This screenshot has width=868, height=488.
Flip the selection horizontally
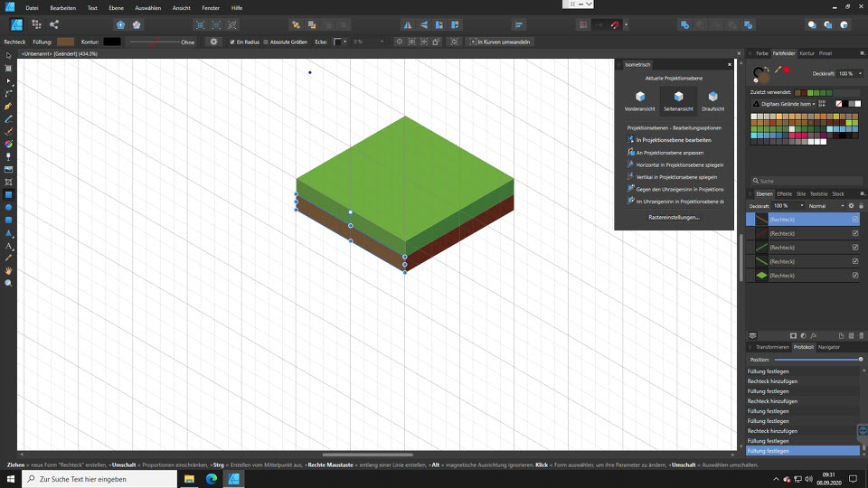click(x=408, y=25)
